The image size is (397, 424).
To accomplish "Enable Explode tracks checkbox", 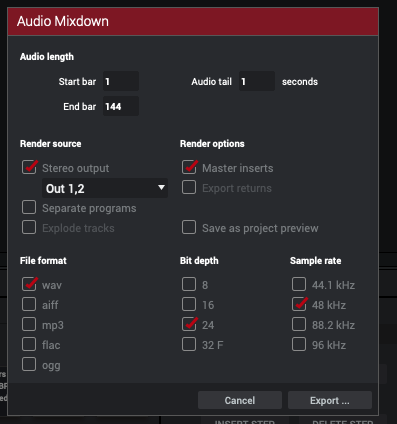I will coord(29,227).
